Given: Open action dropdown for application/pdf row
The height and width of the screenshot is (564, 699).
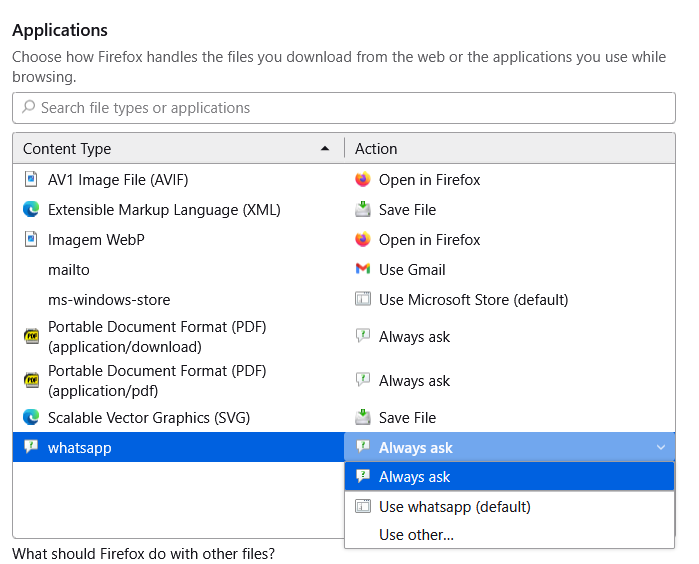Looking at the screenshot, I should [510, 380].
